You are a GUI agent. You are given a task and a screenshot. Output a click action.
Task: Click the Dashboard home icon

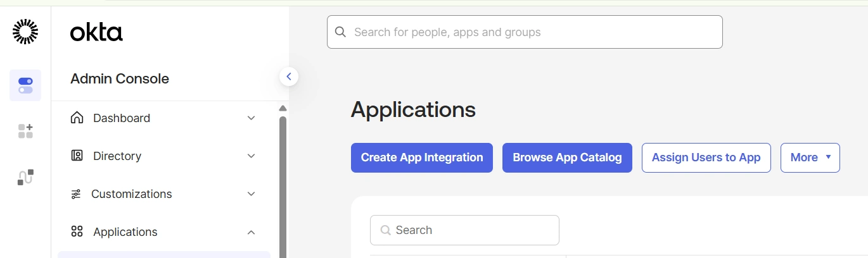(77, 118)
